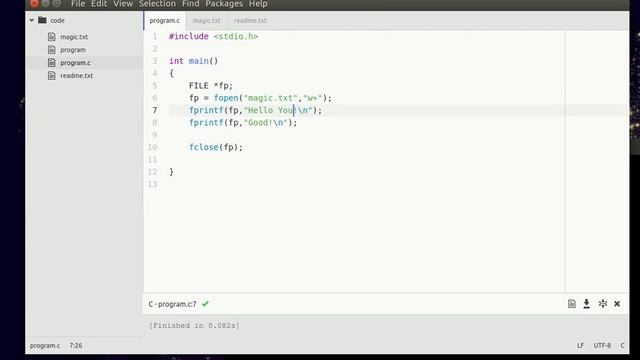Open the Edit menu

pos(99,4)
